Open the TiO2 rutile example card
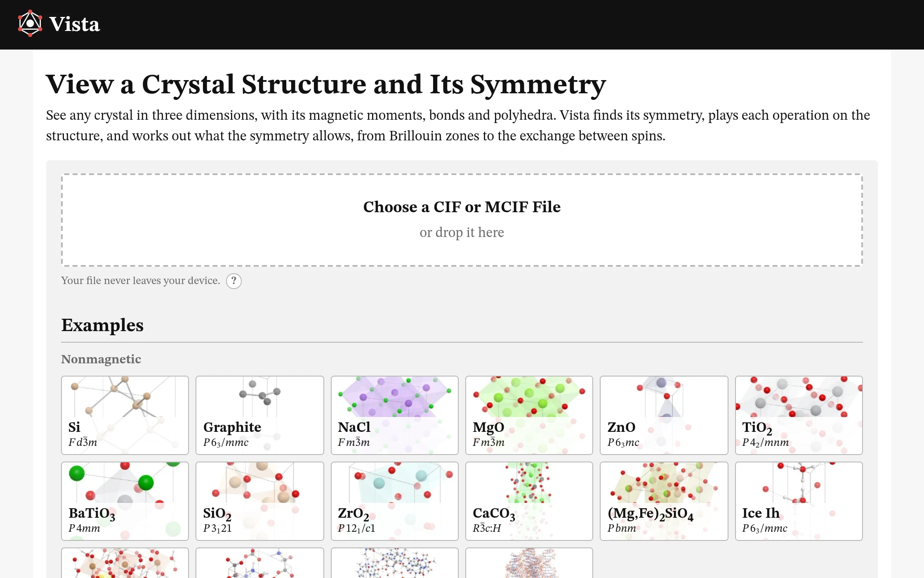924x578 pixels. pos(799,415)
